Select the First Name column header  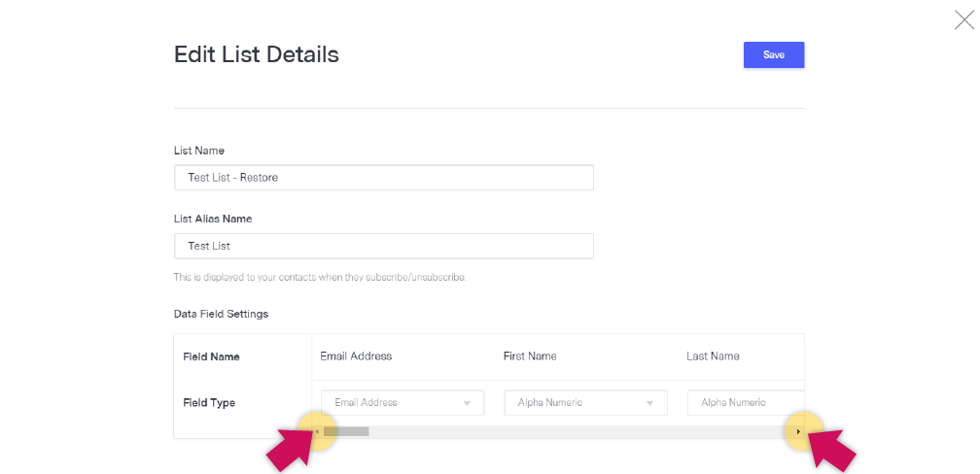coord(529,356)
